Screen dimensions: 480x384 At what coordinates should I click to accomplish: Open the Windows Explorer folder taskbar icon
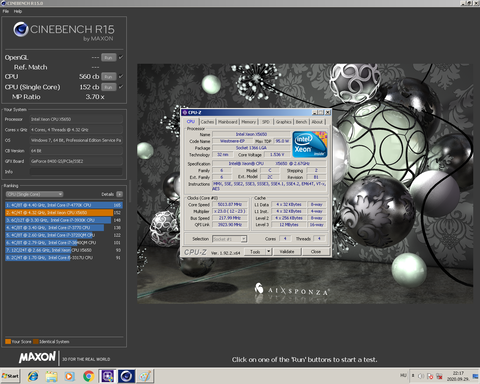pyautogui.click(x=51, y=376)
